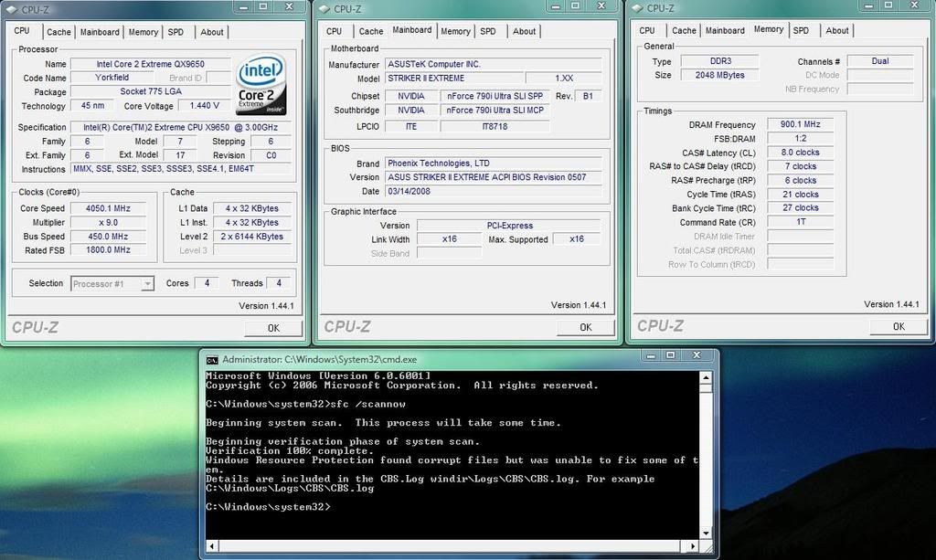Open the Processor #1 selection dropdown
Image resolution: width=936 pixels, height=560 pixels.
click(112, 284)
